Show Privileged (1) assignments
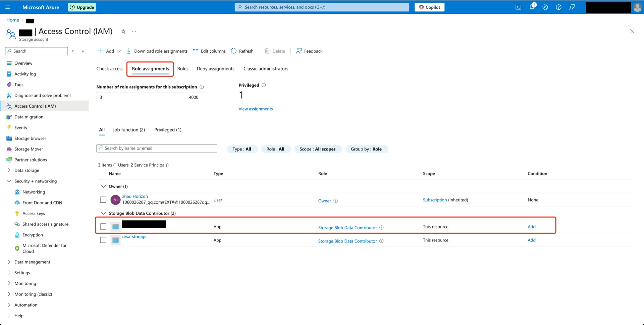The image size is (644, 325). pyautogui.click(x=168, y=130)
